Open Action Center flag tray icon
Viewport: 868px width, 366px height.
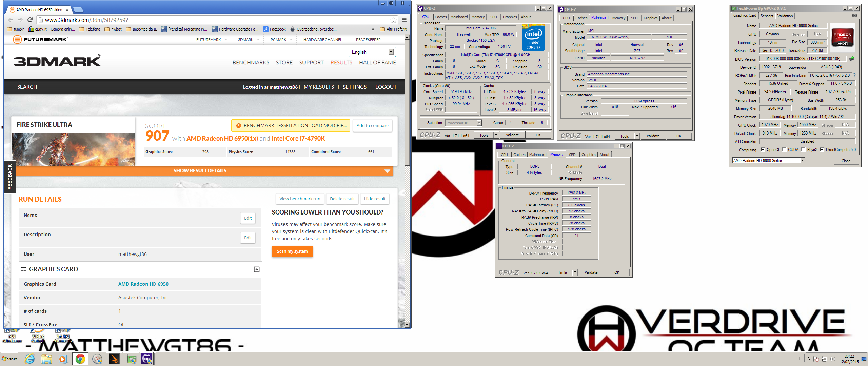(x=816, y=359)
